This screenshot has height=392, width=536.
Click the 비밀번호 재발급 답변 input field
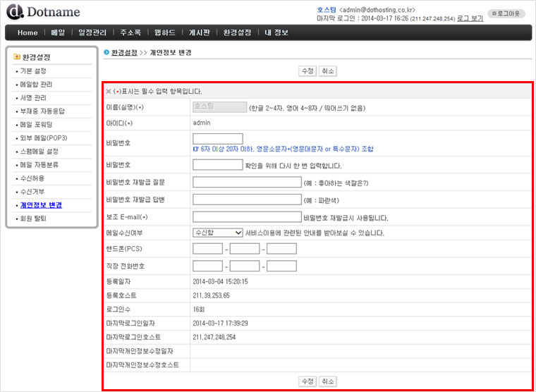coord(247,200)
